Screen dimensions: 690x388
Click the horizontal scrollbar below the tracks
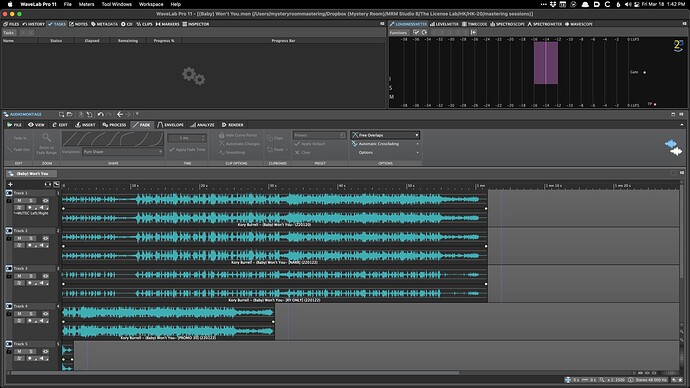click(235, 373)
